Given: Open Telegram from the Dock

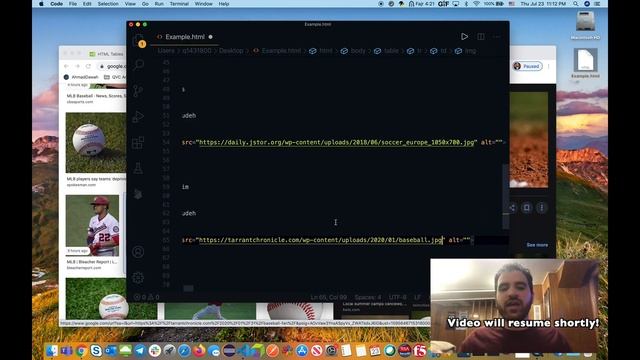Looking at the screenshot, I should (140, 350).
